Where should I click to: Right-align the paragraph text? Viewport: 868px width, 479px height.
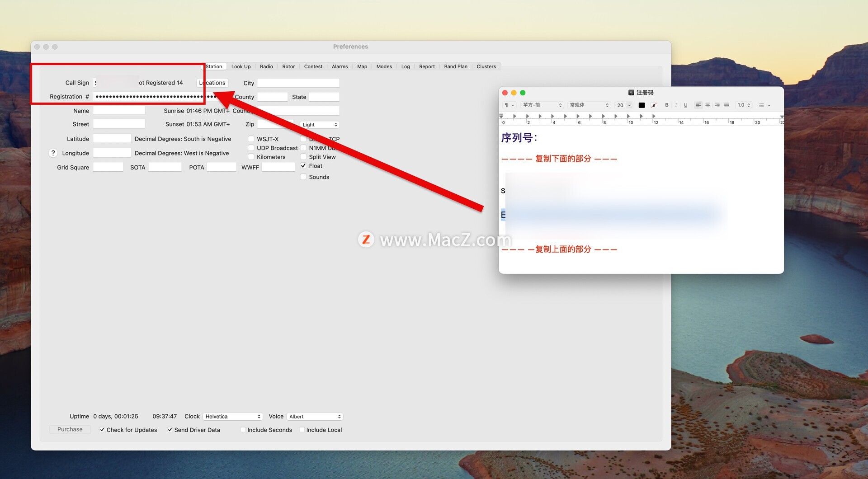point(717,105)
